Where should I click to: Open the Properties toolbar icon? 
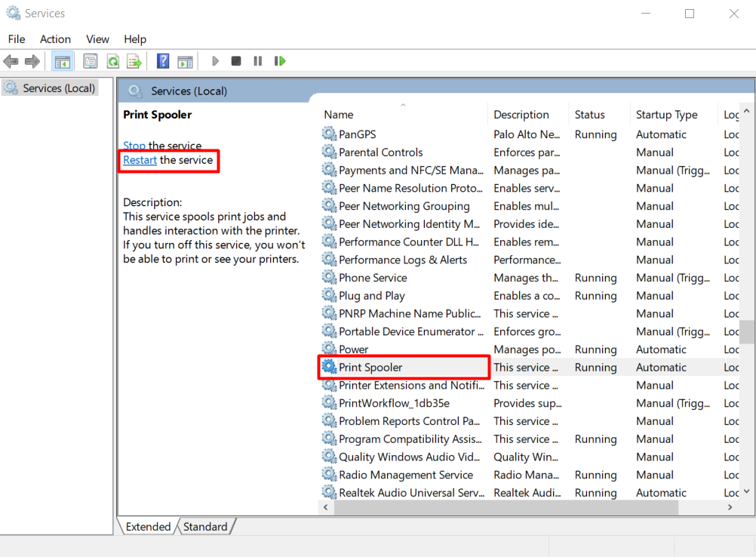tap(91, 61)
